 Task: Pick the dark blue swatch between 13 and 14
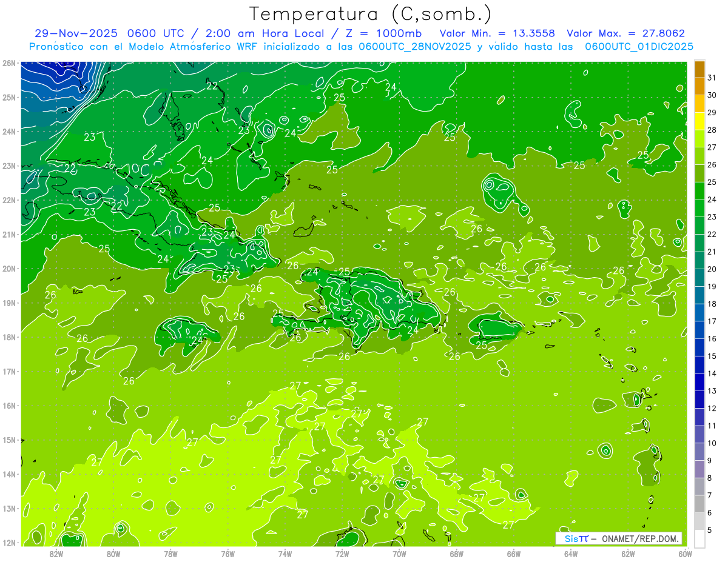699,382
